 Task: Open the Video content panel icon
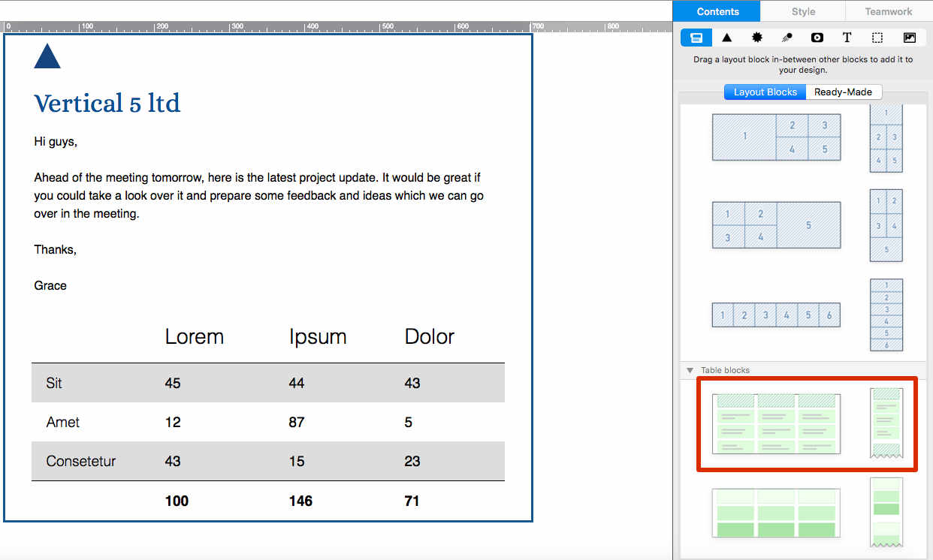tap(817, 37)
